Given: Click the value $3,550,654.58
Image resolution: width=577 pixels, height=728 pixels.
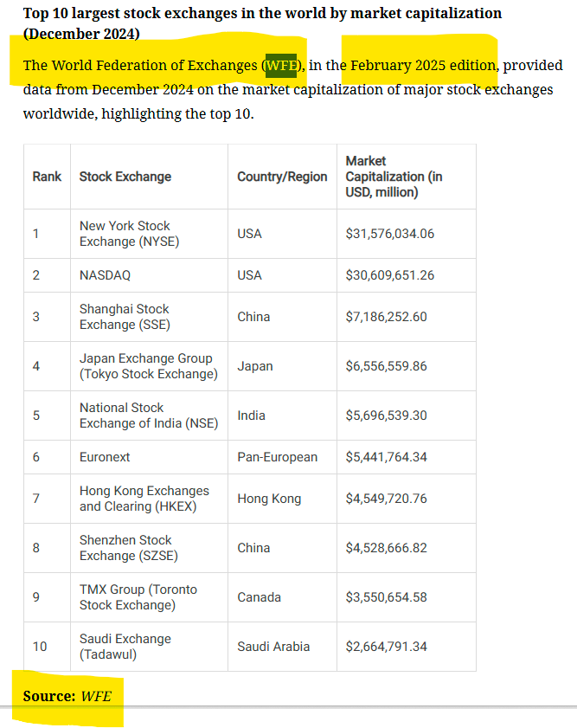Looking at the screenshot, I should pyautogui.click(x=386, y=597).
